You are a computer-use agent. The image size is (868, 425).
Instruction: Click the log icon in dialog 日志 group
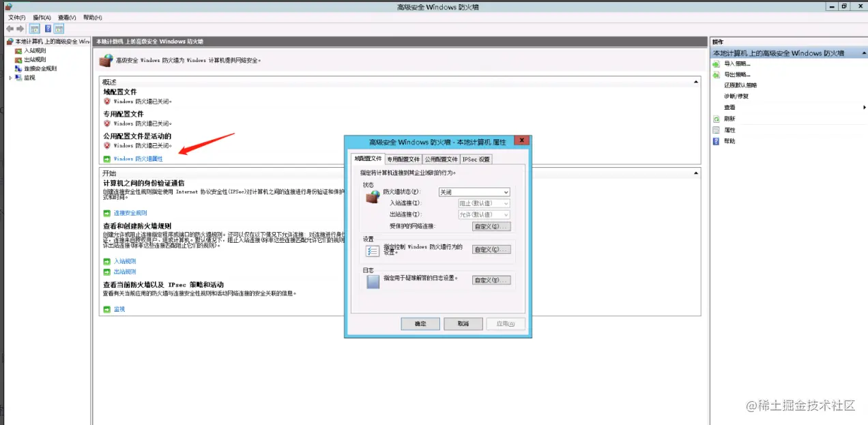pyautogui.click(x=373, y=282)
